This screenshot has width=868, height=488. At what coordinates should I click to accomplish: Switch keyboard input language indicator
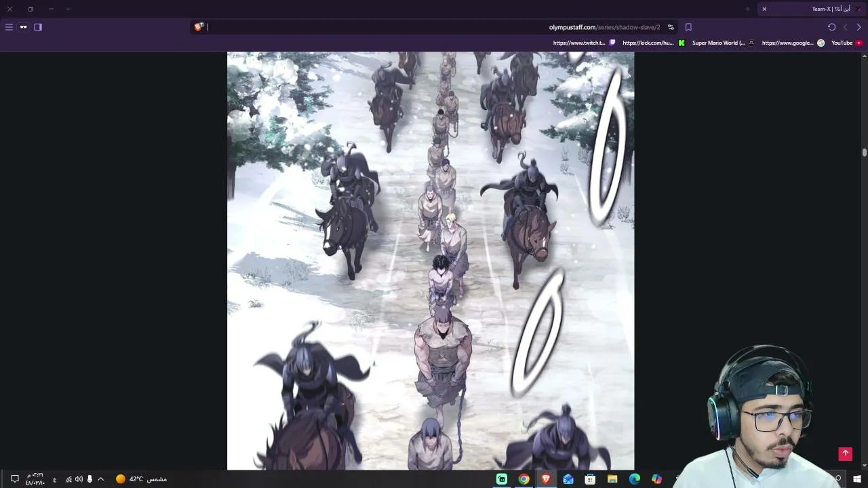pos(54,479)
